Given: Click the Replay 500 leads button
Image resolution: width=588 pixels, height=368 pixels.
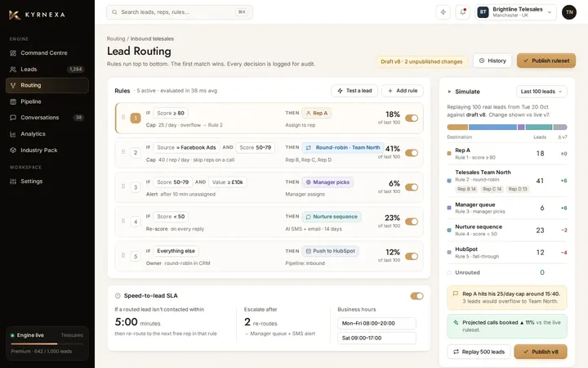Looking at the screenshot, I should [x=479, y=352].
